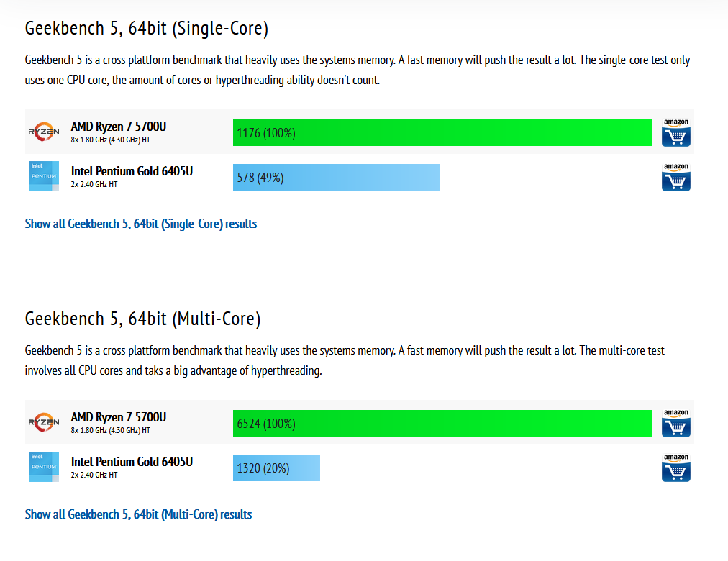Viewport: 728px width, 561px height.
Task: Open Amazon cart for Ryzen 7 5700U single-core row
Action: [675, 132]
